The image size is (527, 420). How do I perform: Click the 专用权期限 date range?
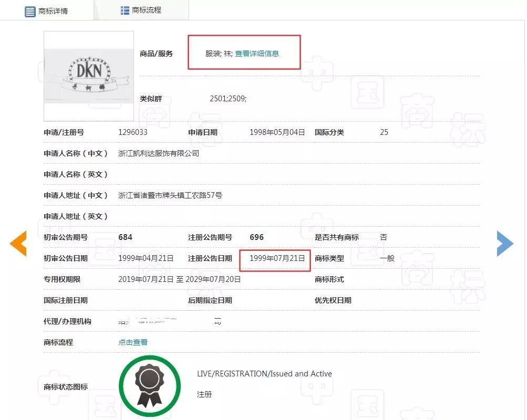(x=180, y=279)
